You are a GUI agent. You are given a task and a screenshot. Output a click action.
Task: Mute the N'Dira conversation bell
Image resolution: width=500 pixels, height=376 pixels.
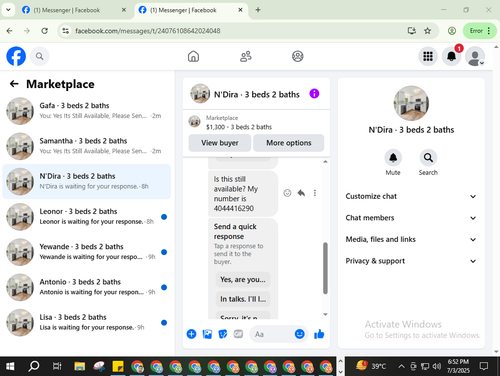point(393,157)
